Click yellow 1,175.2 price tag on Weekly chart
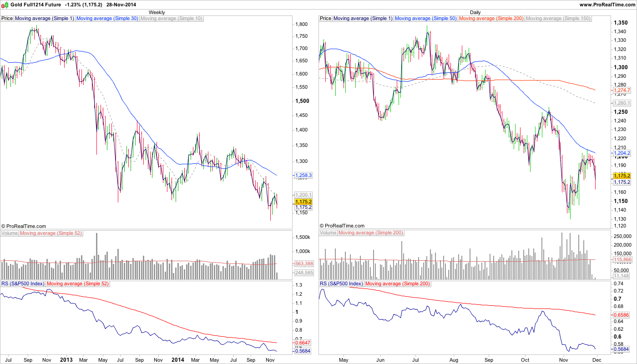Screen dimensions: 637x364 tap(303, 202)
